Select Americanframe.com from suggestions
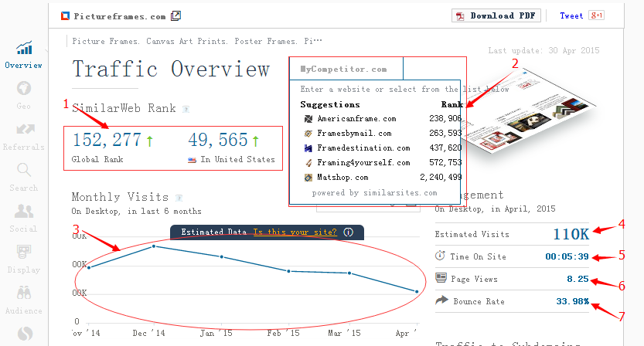Viewport: 644px width, 346px height. pyautogui.click(x=356, y=119)
